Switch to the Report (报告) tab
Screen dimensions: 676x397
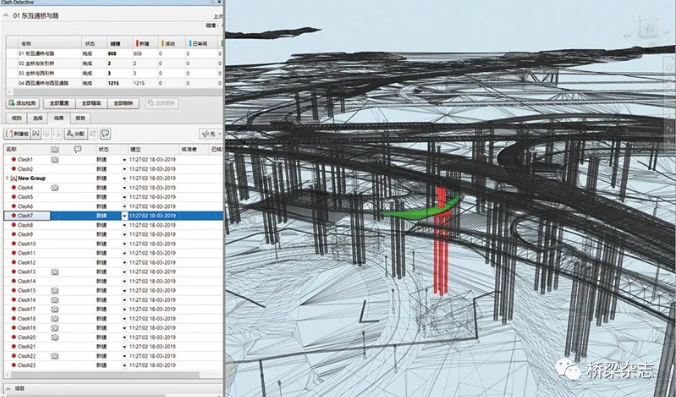[x=80, y=118]
